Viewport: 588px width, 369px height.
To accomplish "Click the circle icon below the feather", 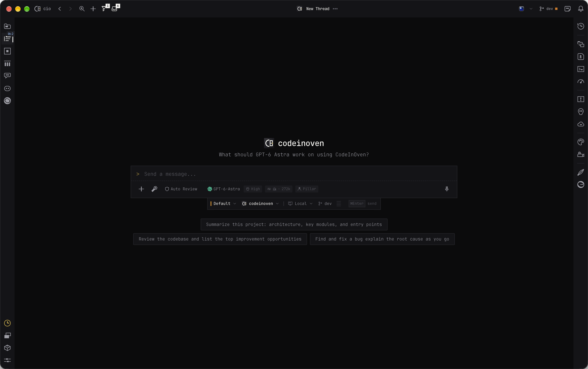I will tap(581, 184).
